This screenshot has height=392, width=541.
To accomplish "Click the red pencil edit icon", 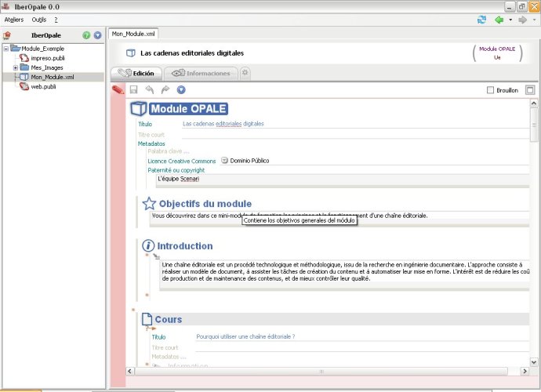I will pyautogui.click(x=118, y=90).
